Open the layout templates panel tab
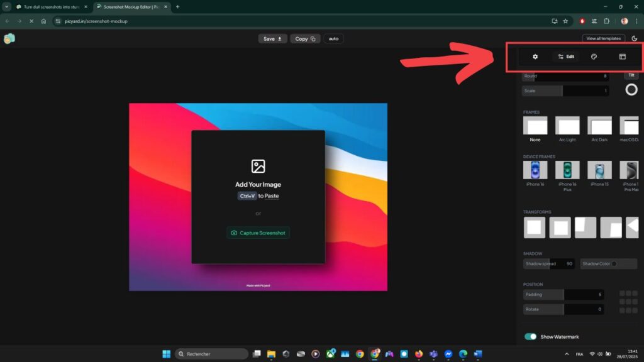 (623, 57)
